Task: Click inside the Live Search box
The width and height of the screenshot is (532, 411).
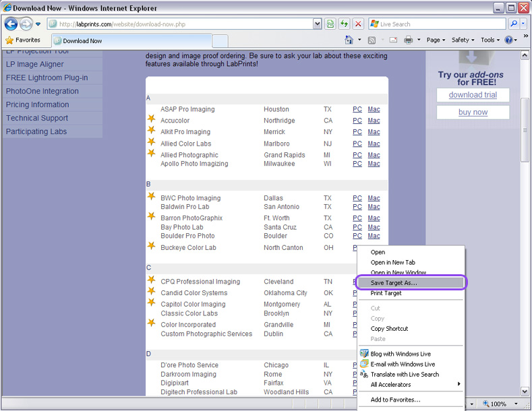Action: (x=437, y=24)
